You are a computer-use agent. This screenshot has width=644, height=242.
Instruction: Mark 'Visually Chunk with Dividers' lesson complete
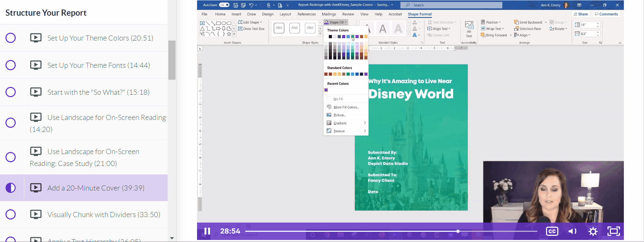coord(11,214)
